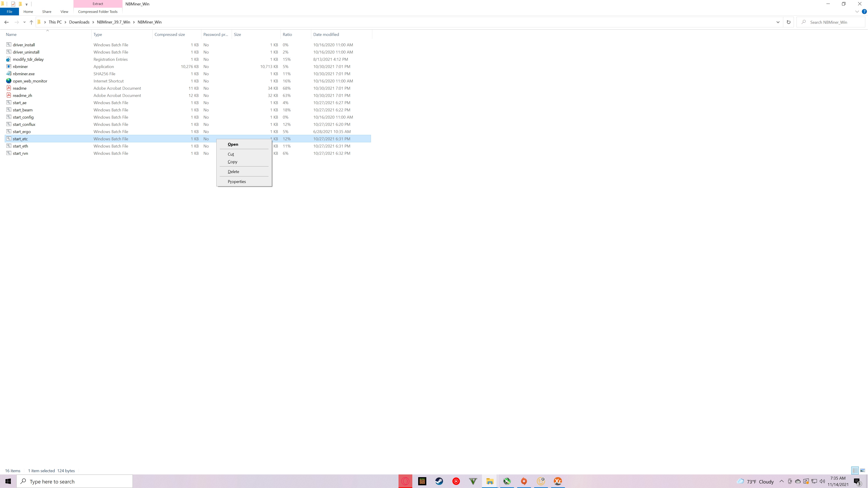Launch Steam from the taskbar
Screen dimensions: 868x488
(439, 481)
